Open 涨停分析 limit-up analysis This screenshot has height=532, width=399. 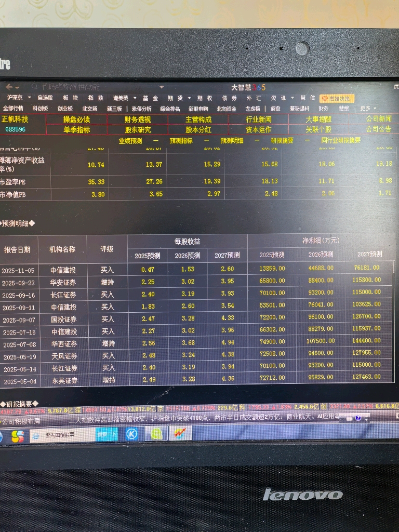pos(141,109)
